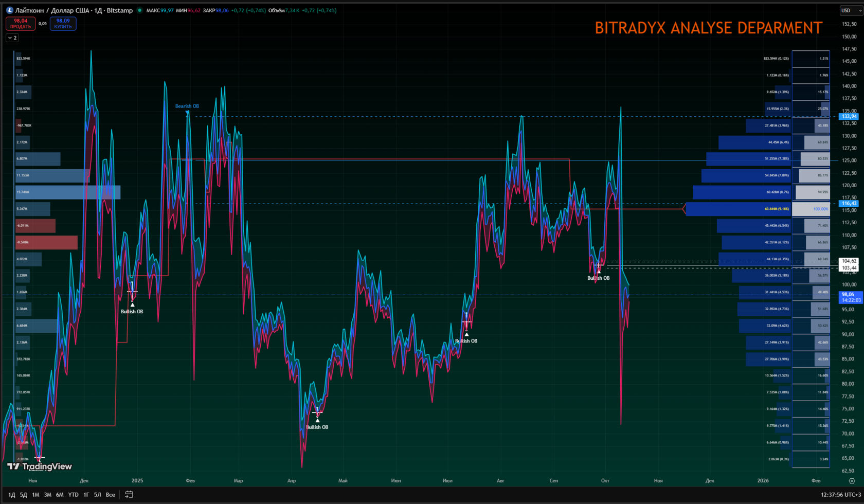
Task: Open the USD currency dropdown
Action: coord(851,10)
